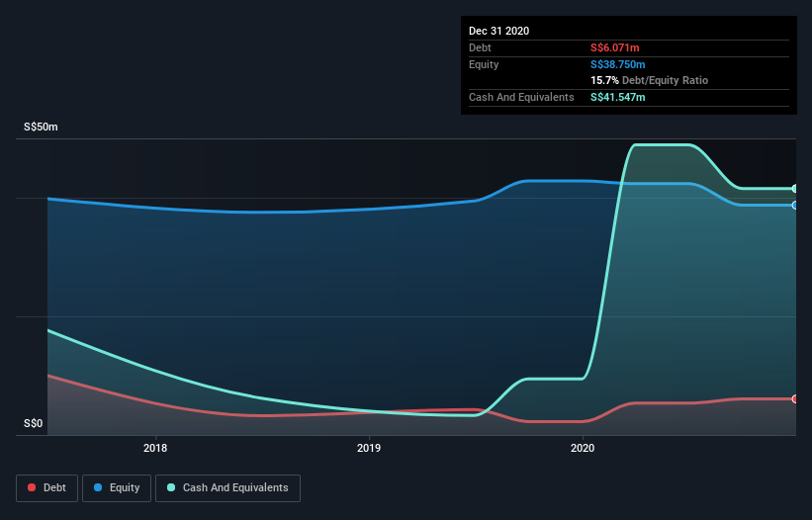Click the Equity row label in tooltip

point(484,64)
